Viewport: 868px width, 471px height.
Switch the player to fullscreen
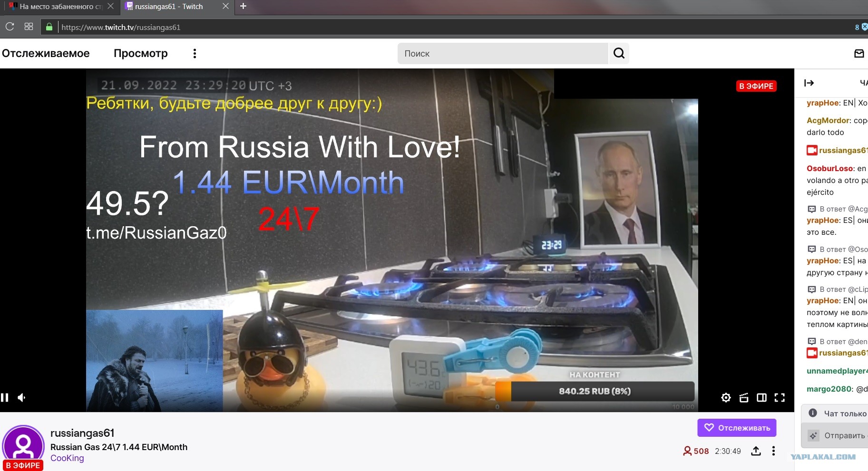point(780,397)
